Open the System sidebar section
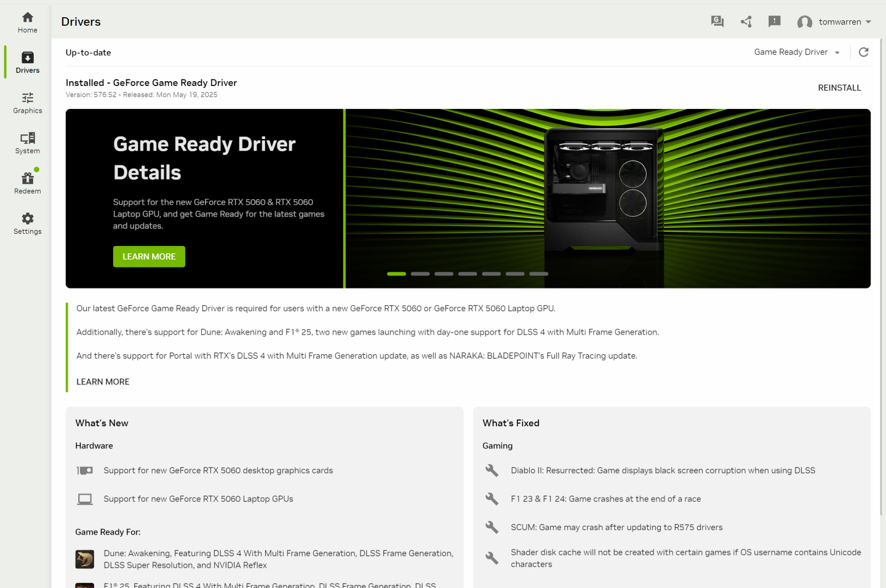 coord(27,143)
